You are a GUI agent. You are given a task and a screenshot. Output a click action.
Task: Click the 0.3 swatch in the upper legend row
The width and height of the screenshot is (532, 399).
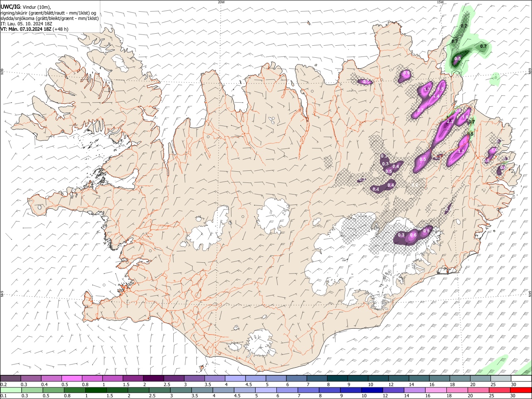point(31,379)
